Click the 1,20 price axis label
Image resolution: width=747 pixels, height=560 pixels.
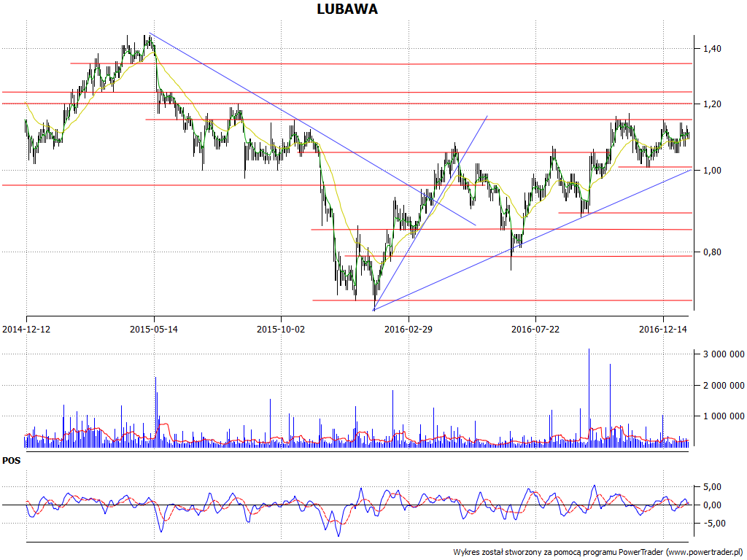712,104
